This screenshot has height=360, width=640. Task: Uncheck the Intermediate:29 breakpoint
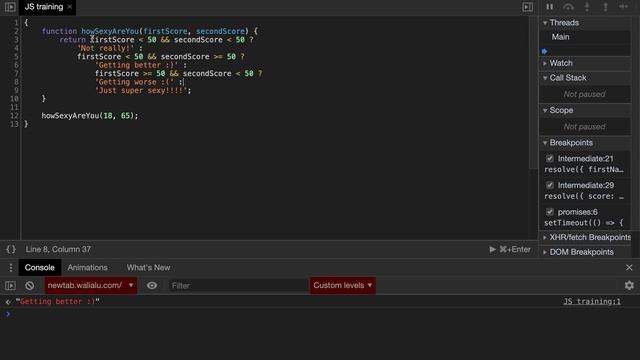[x=550, y=185]
